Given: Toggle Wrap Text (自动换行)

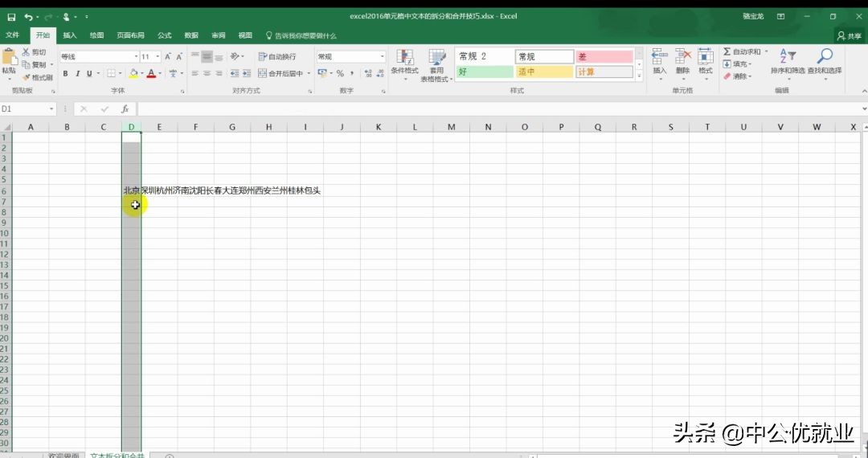Looking at the screenshot, I should [277, 57].
